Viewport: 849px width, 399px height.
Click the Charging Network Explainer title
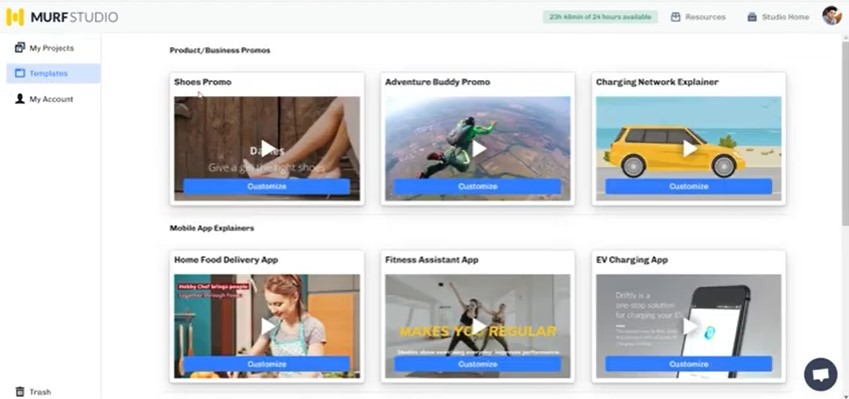click(x=657, y=82)
